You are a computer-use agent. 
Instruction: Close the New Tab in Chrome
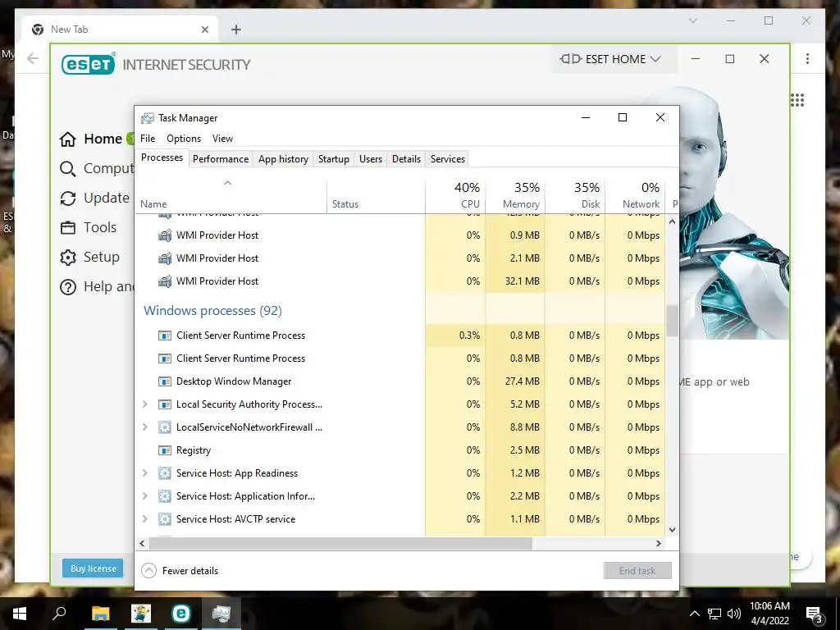pyautogui.click(x=205, y=30)
